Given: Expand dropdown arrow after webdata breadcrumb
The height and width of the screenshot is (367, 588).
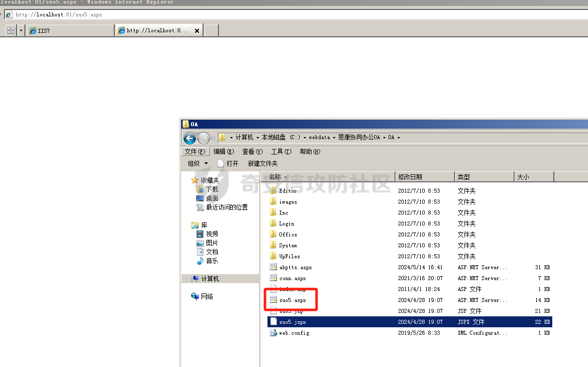Looking at the screenshot, I should [334, 138].
